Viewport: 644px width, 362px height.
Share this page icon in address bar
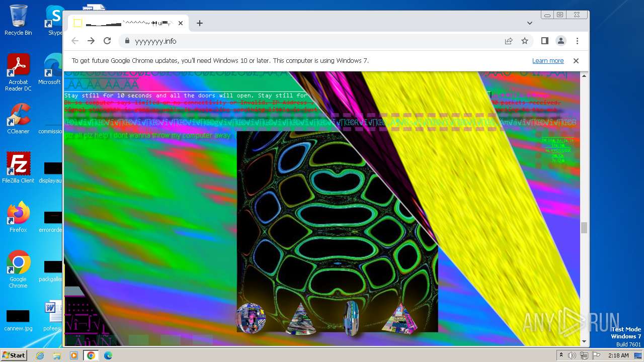509,41
